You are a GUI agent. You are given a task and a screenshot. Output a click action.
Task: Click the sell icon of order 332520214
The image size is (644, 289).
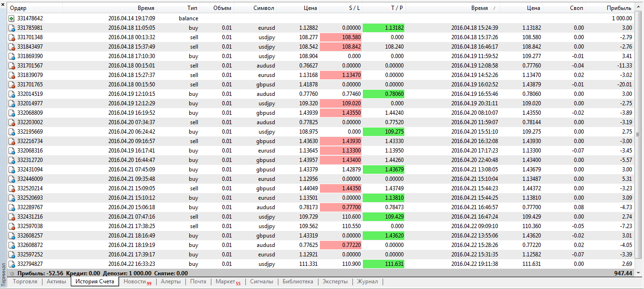click(12, 188)
